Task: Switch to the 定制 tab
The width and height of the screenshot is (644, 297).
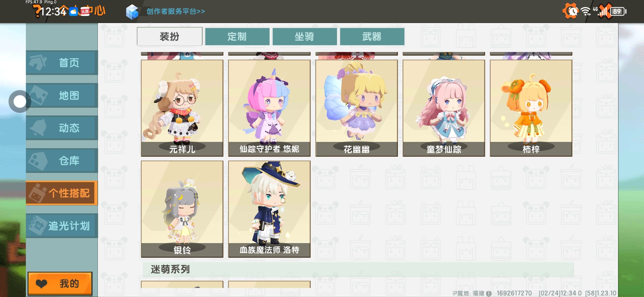Action: click(237, 36)
